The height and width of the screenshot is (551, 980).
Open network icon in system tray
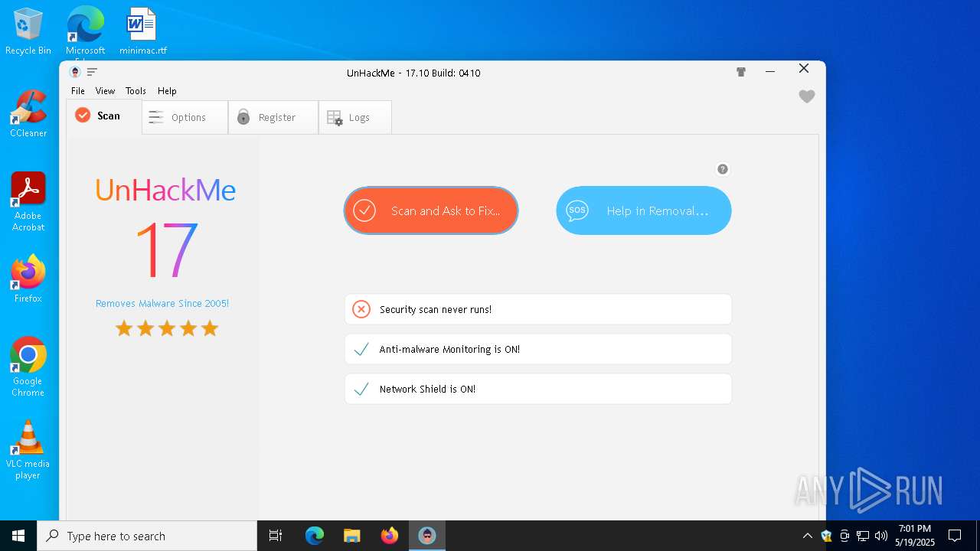pyautogui.click(x=863, y=536)
